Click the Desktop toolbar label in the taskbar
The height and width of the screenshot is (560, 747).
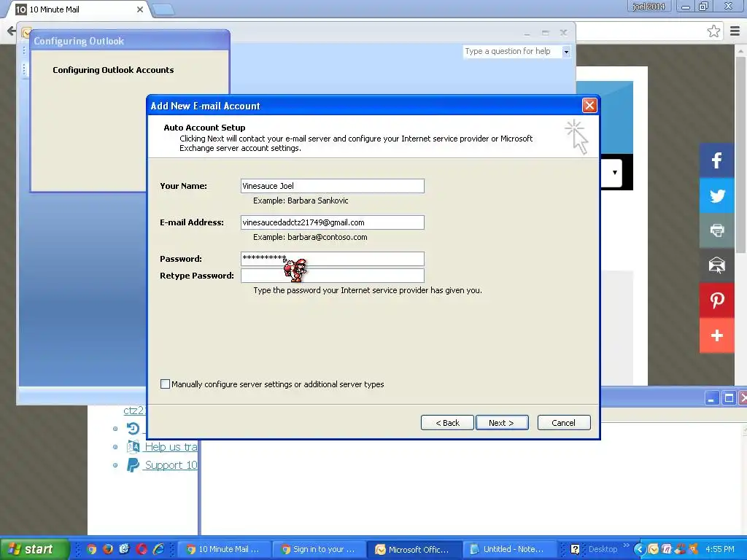coord(603,549)
